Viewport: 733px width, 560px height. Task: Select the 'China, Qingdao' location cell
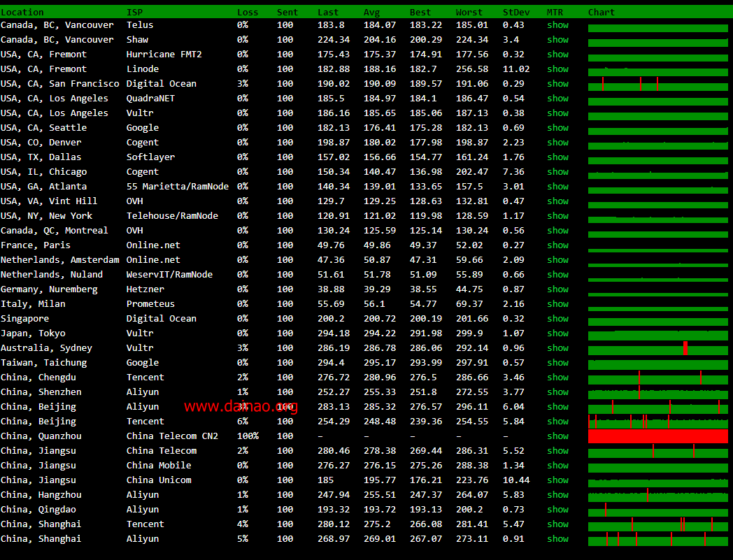pyautogui.click(x=38, y=510)
